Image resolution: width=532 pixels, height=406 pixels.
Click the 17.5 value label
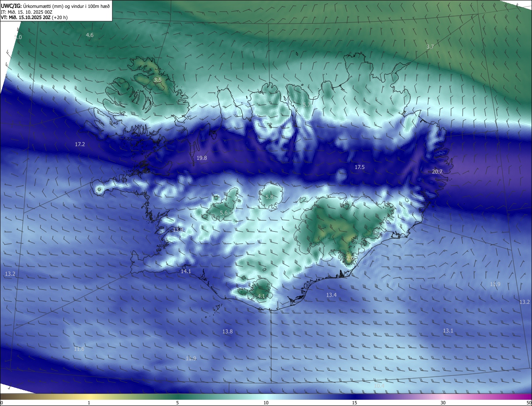[x=360, y=167]
